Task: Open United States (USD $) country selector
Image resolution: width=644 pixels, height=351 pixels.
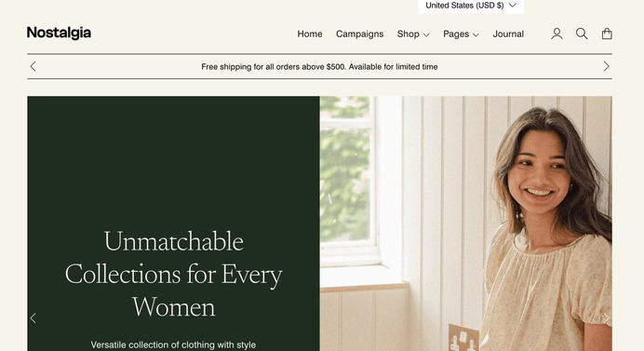Action: coord(471,6)
